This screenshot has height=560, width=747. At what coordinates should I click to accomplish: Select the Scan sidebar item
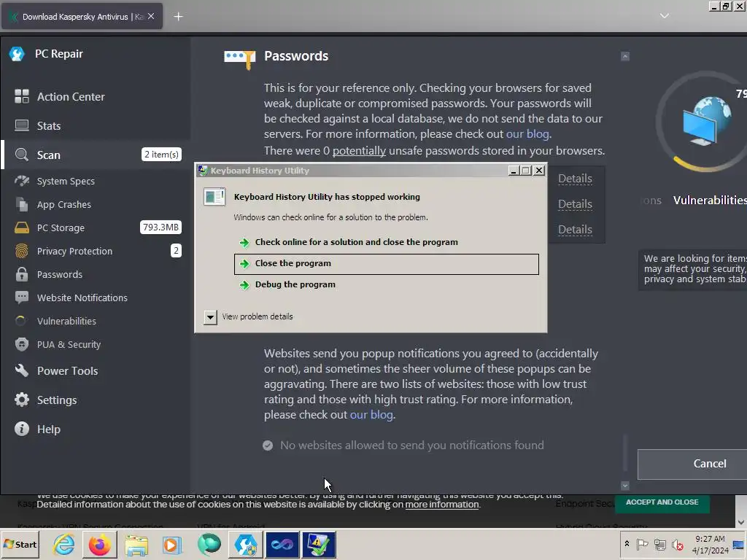96,155
